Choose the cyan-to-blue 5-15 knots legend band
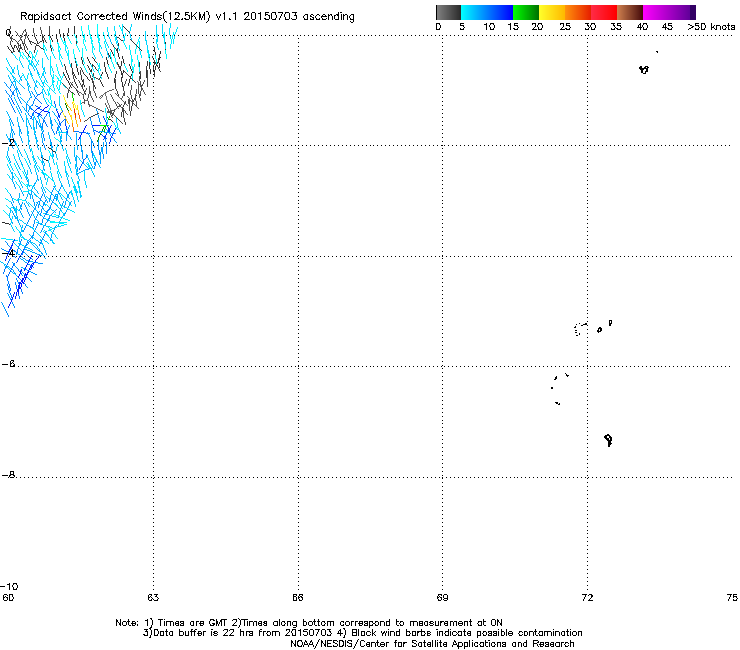Image resolution: width=740 pixels, height=650 pixels. click(x=487, y=12)
